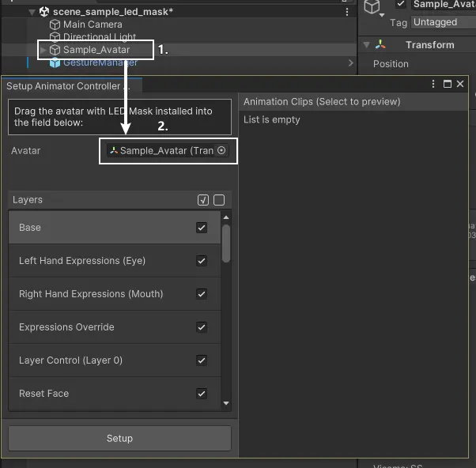
Task: Toggle the Left Hand Expressions (Eye) checkbox
Action: [x=202, y=261]
